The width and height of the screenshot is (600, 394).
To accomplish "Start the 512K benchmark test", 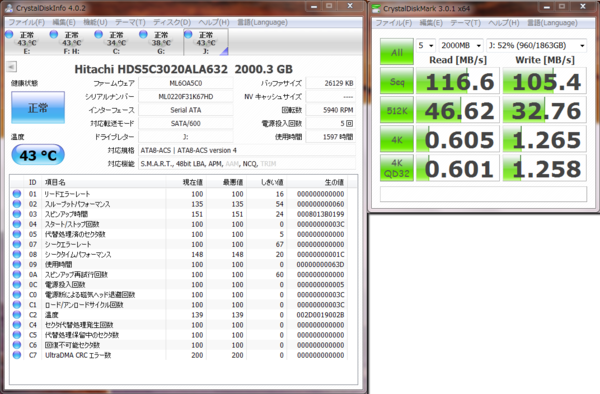I will [x=397, y=110].
